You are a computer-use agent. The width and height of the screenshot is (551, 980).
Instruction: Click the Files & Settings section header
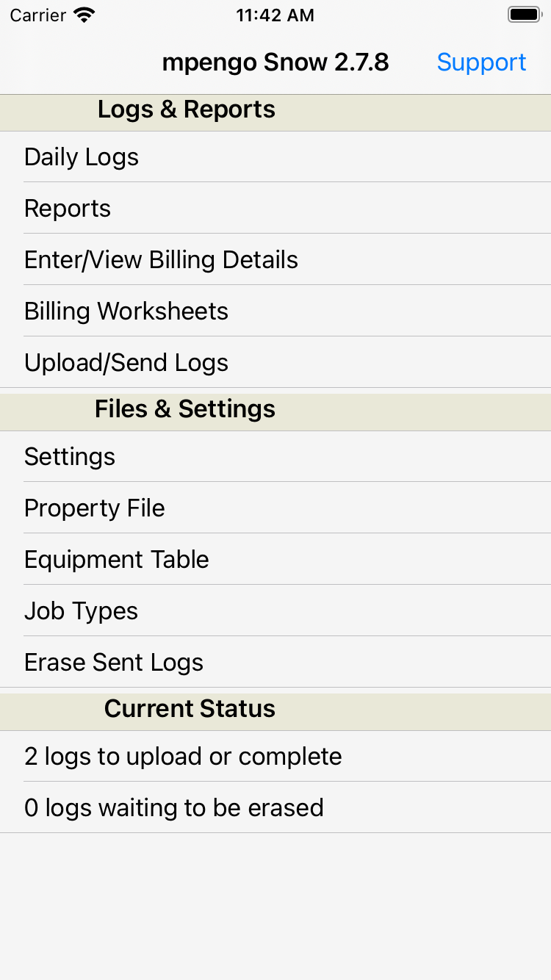185,409
